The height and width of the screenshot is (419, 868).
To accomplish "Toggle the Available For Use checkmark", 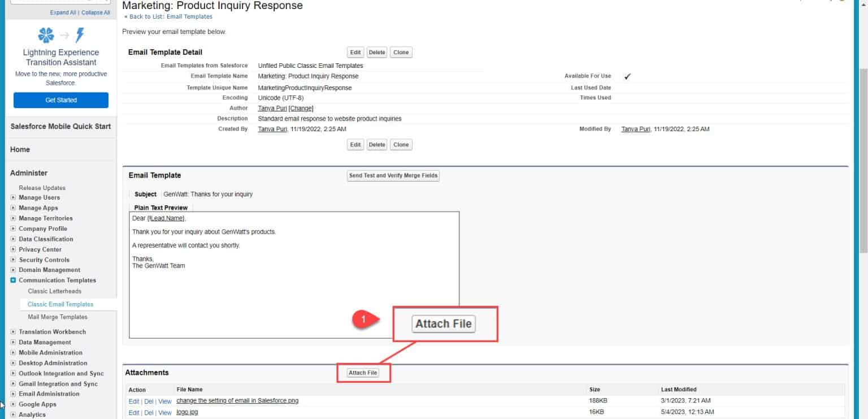I will [627, 75].
